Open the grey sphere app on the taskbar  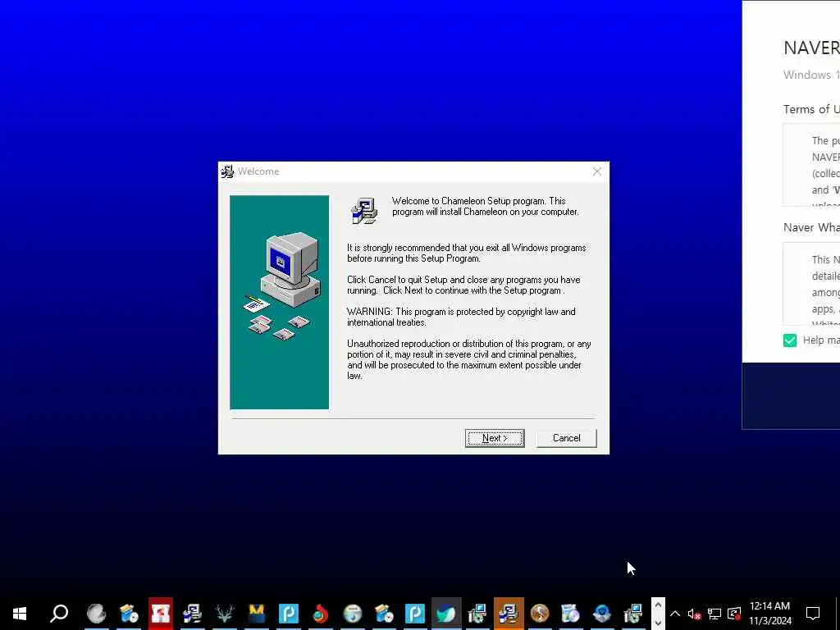click(97, 614)
